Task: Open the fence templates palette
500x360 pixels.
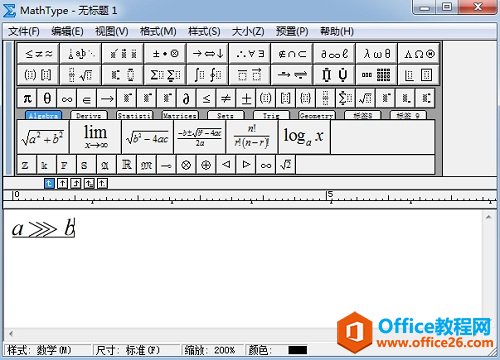Action: click(39, 75)
